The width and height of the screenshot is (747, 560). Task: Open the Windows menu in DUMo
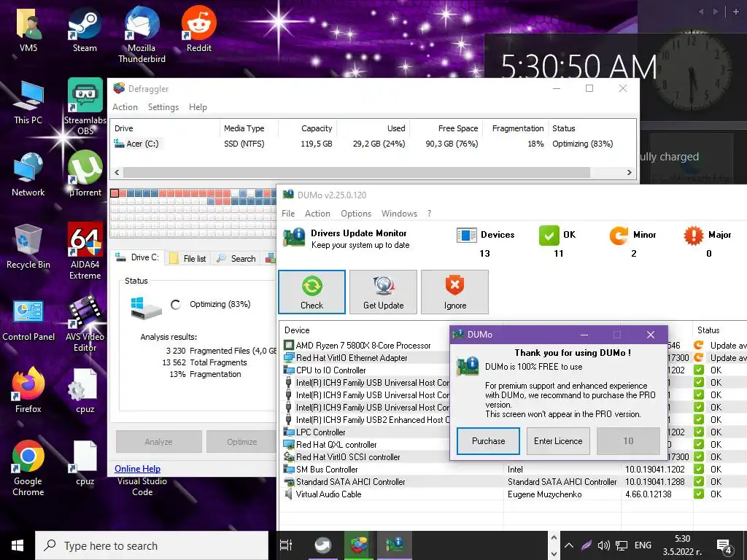point(399,214)
